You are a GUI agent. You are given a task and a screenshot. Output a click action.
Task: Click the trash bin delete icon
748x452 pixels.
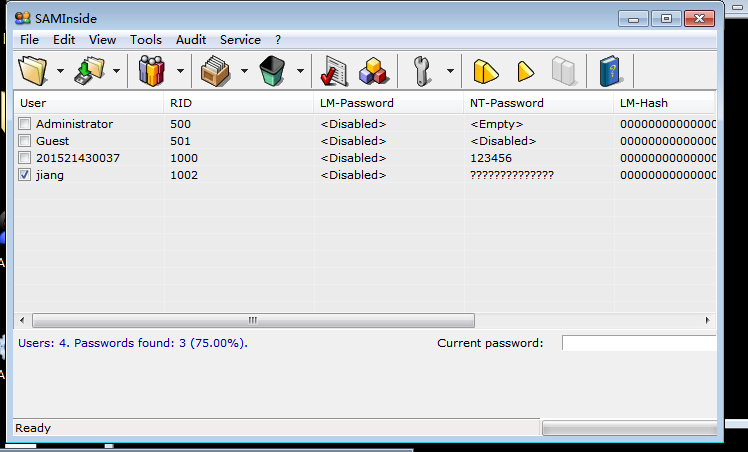[272, 71]
